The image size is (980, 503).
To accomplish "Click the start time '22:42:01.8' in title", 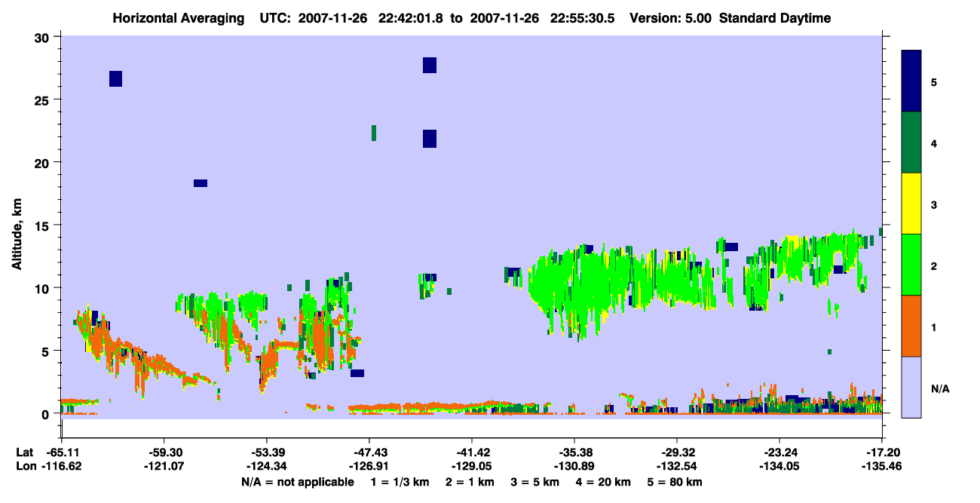I will tap(410, 18).
